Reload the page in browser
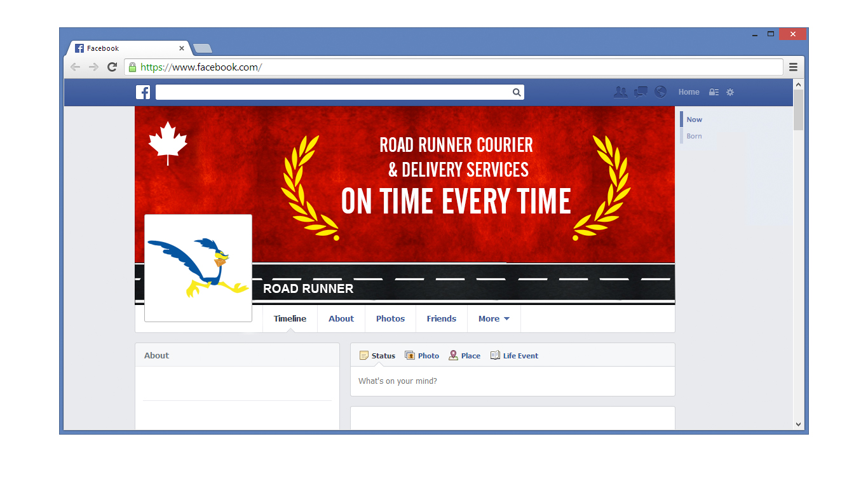The width and height of the screenshot is (868, 488). tap(112, 67)
